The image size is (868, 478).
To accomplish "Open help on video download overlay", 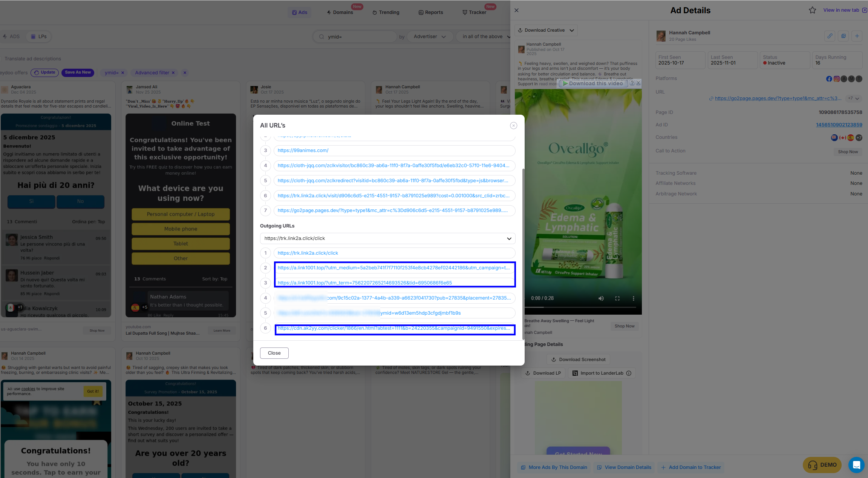I will pyautogui.click(x=632, y=83).
